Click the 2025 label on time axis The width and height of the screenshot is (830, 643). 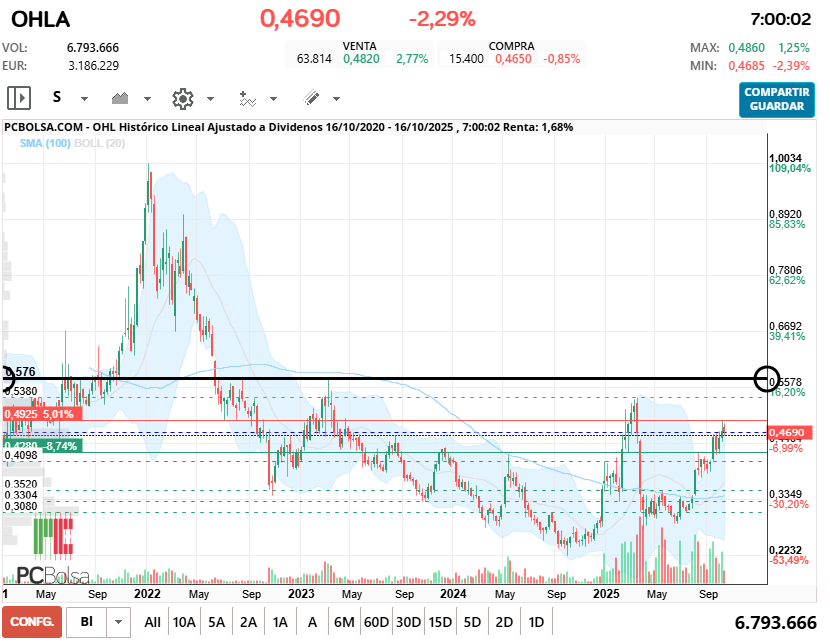(x=606, y=594)
